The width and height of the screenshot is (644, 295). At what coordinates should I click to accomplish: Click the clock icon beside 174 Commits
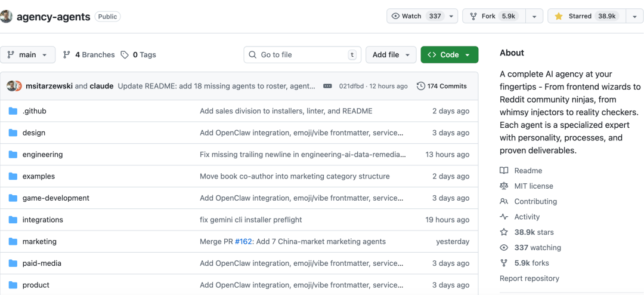click(420, 86)
